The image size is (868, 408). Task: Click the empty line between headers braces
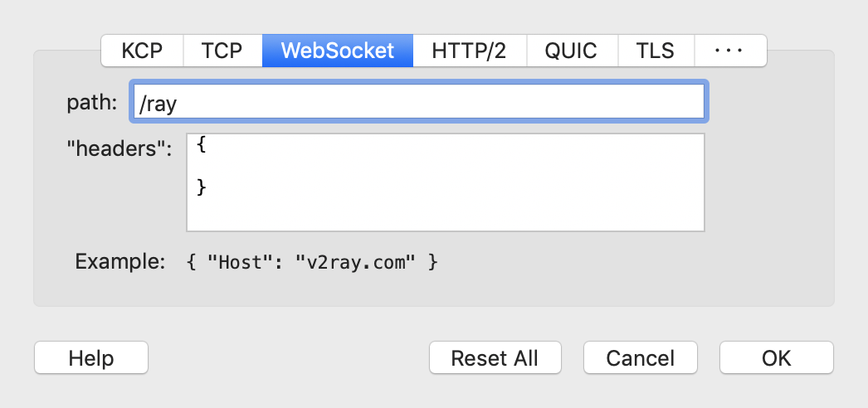(446, 167)
